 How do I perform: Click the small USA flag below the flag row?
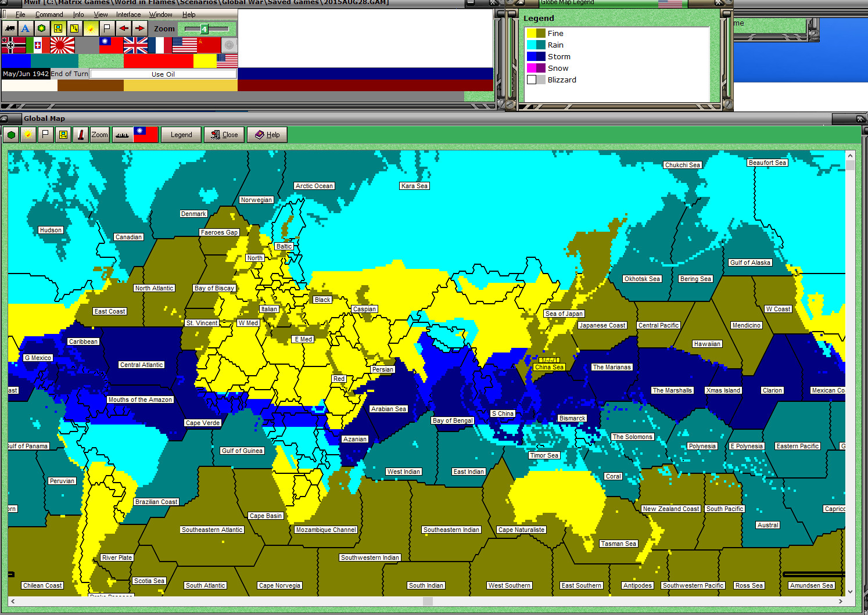[227, 60]
